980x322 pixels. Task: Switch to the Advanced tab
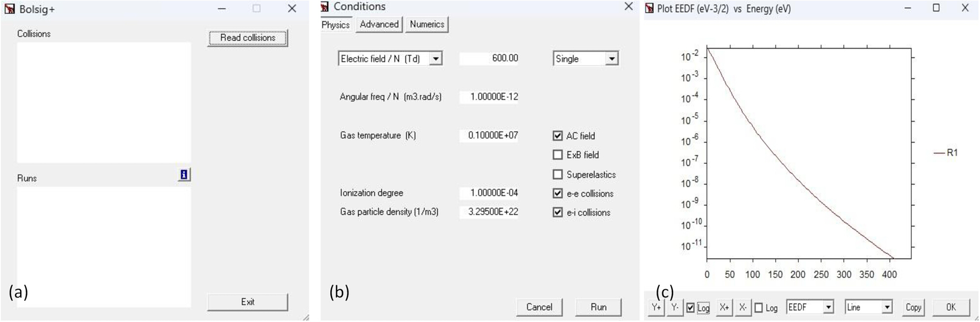tap(379, 24)
